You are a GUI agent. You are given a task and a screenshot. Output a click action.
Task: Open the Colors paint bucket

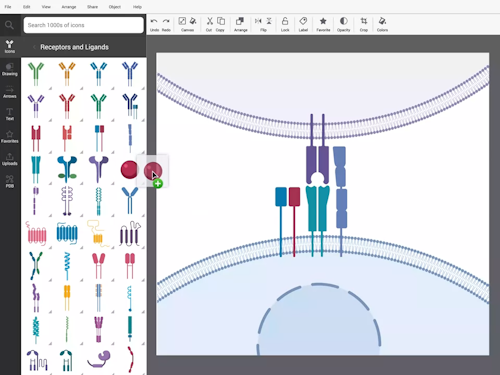click(x=382, y=24)
